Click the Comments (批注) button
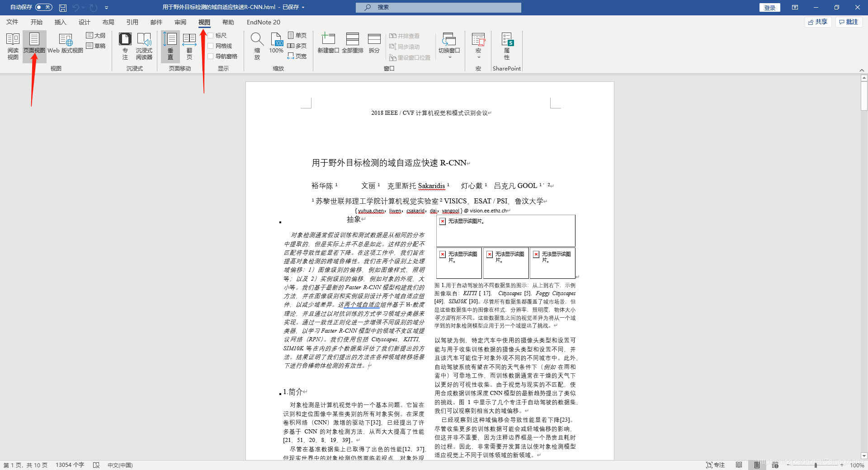Image resolution: width=868 pixels, height=470 pixels. (x=849, y=22)
